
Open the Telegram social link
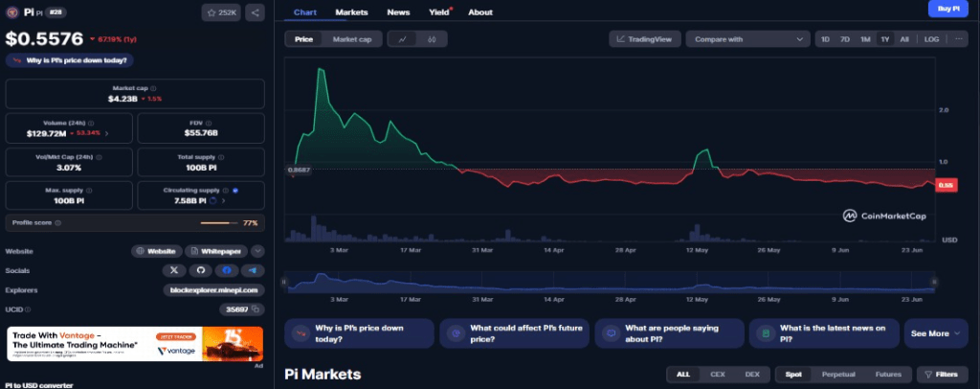click(x=253, y=270)
